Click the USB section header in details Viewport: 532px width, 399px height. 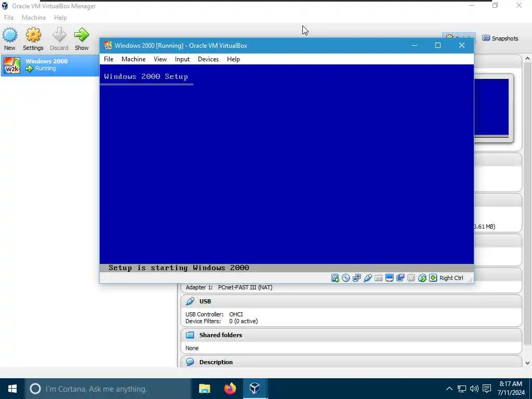coord(352,301)
